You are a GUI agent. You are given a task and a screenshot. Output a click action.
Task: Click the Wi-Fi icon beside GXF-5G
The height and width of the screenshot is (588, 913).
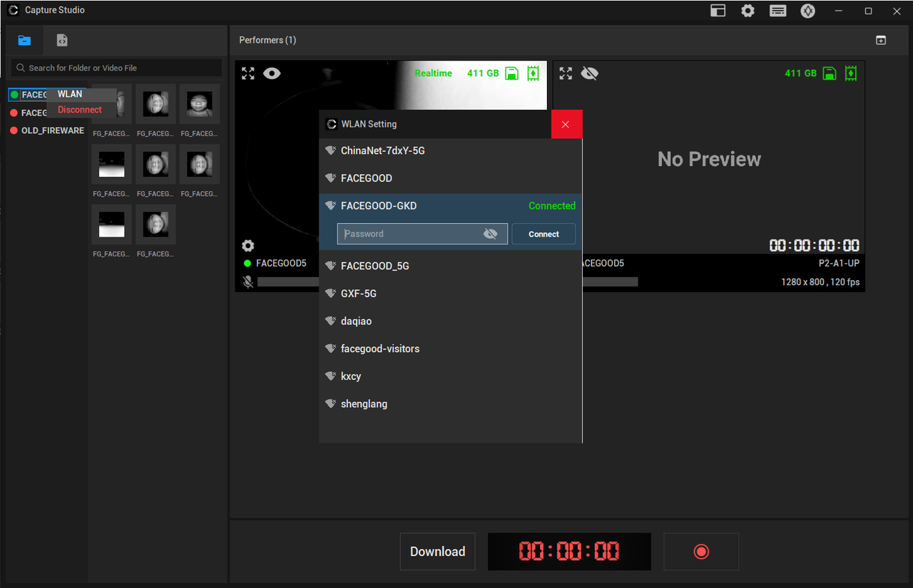[330, 294]
